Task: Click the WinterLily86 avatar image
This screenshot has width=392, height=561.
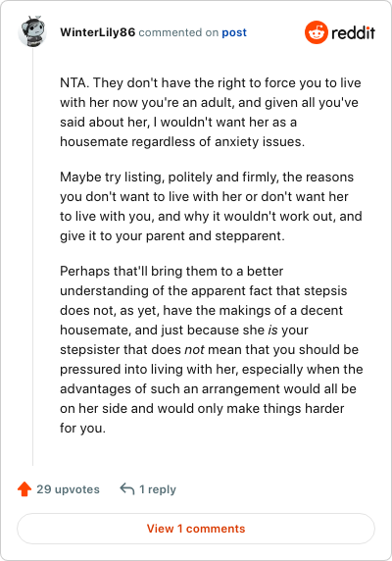Action: 32,31
